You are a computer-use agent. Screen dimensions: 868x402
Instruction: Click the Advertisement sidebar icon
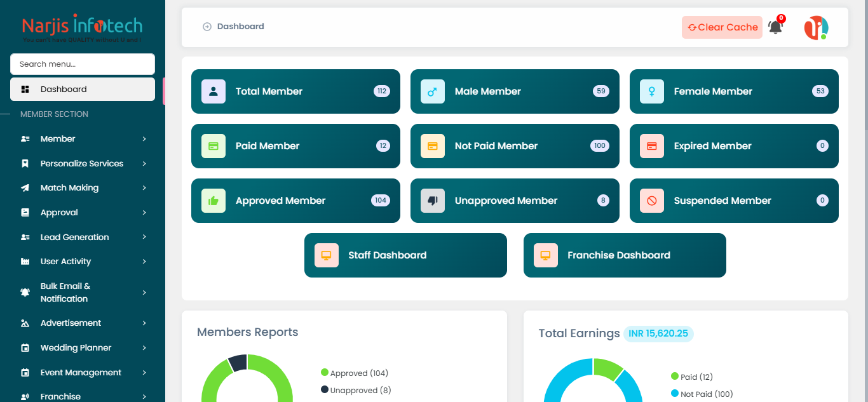pyautogui.click(x=25, y=323)
